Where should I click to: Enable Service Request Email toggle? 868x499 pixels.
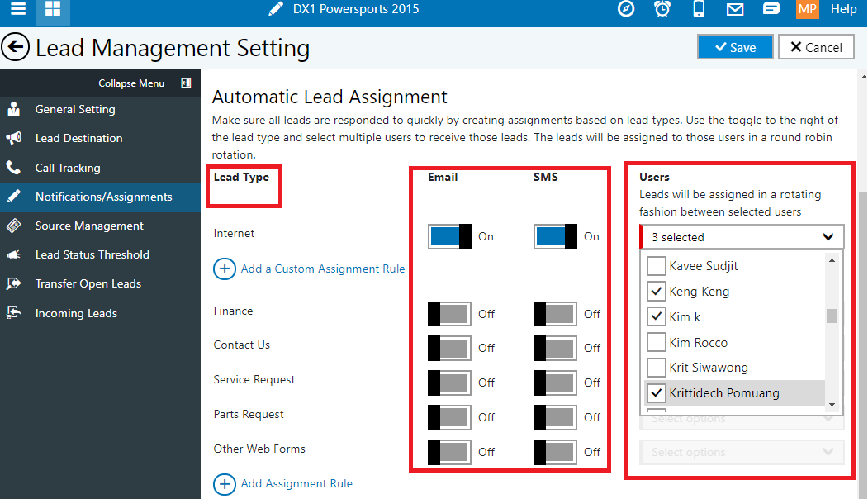click(x=449, y=383)
